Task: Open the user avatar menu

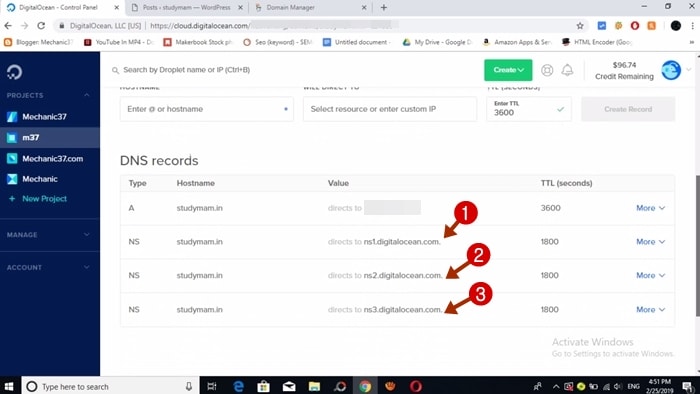Action: 671,70
